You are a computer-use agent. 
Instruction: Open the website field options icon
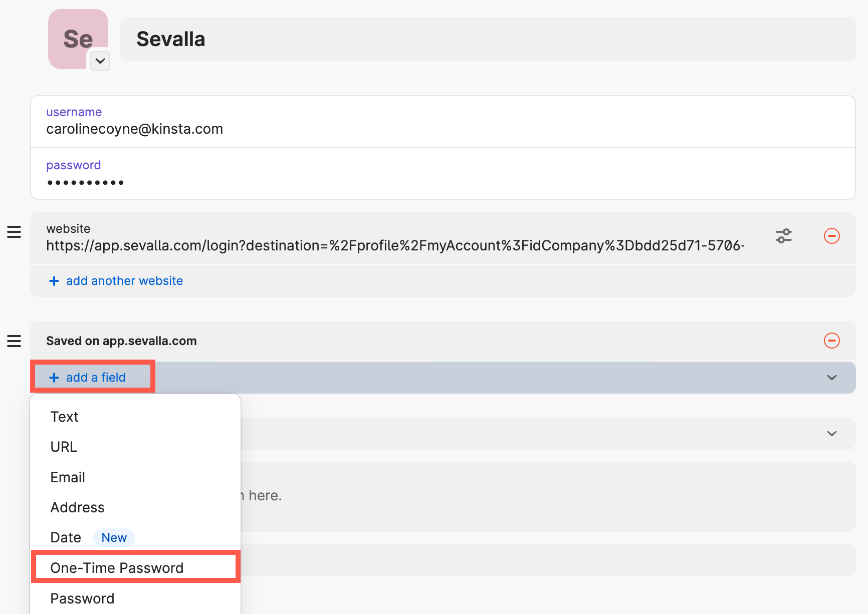(784, 236)
